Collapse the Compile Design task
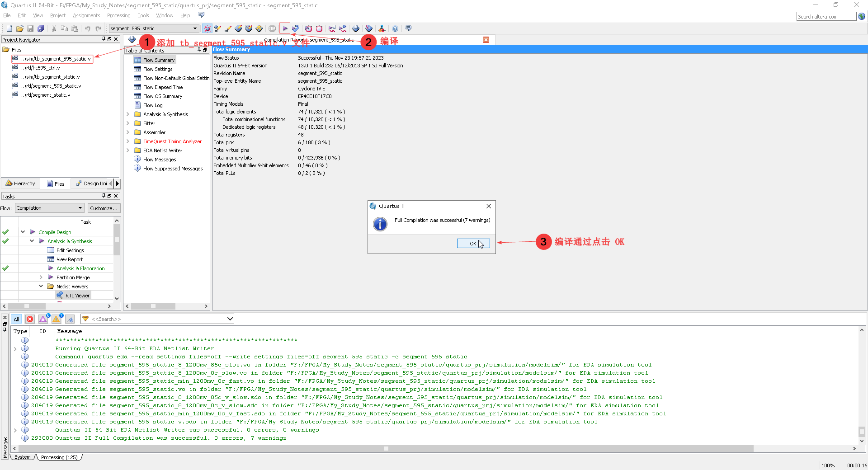Image resolution: width=868 pixels, height=470 pixels. point(23,232)
